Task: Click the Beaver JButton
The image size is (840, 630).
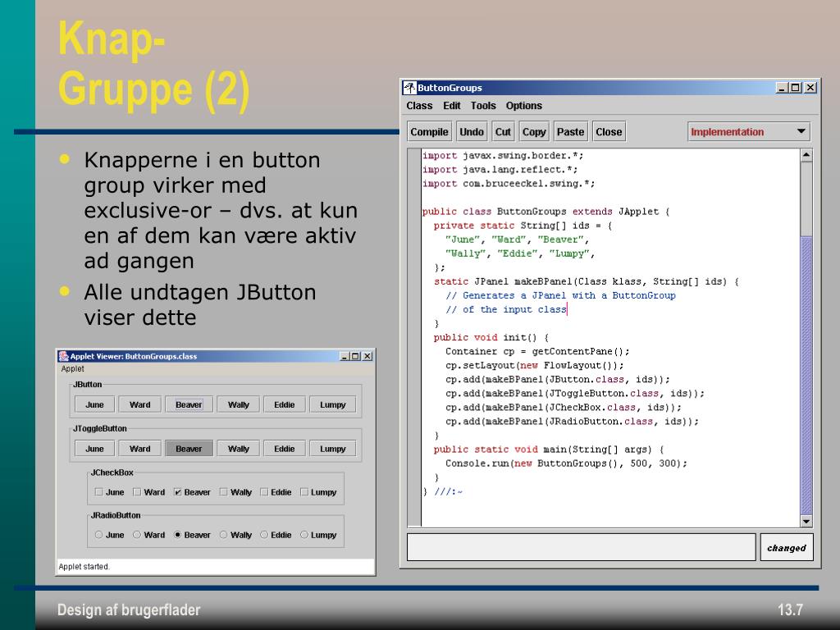Action: (x=189, y=404)
